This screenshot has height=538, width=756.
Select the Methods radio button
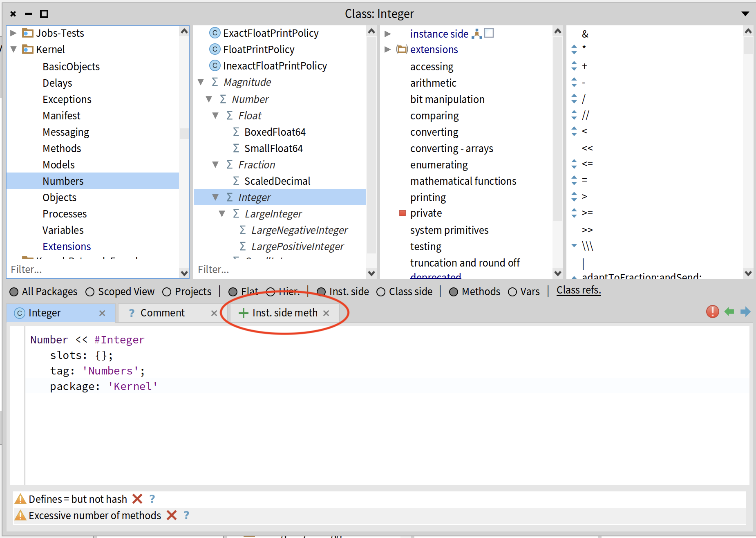[454, 292]
